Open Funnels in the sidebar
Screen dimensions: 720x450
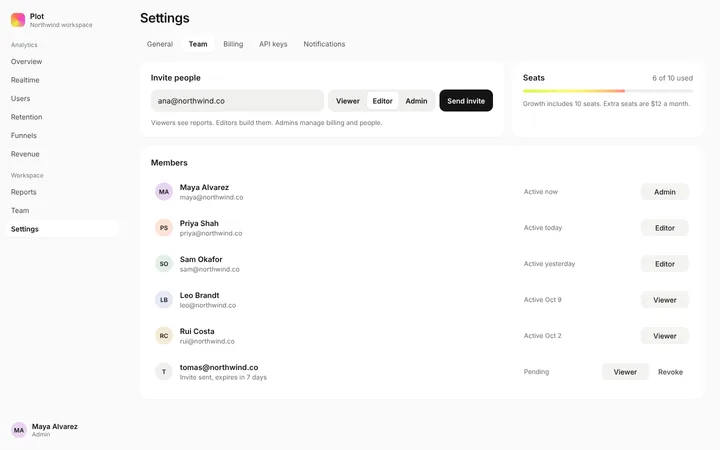[x=62, y=135]
